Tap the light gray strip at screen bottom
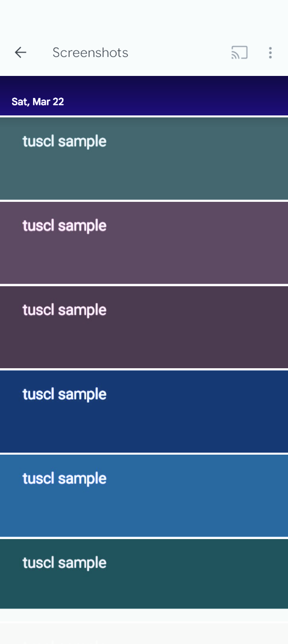This screenshot has width=288, height=644. pos(144,634)
